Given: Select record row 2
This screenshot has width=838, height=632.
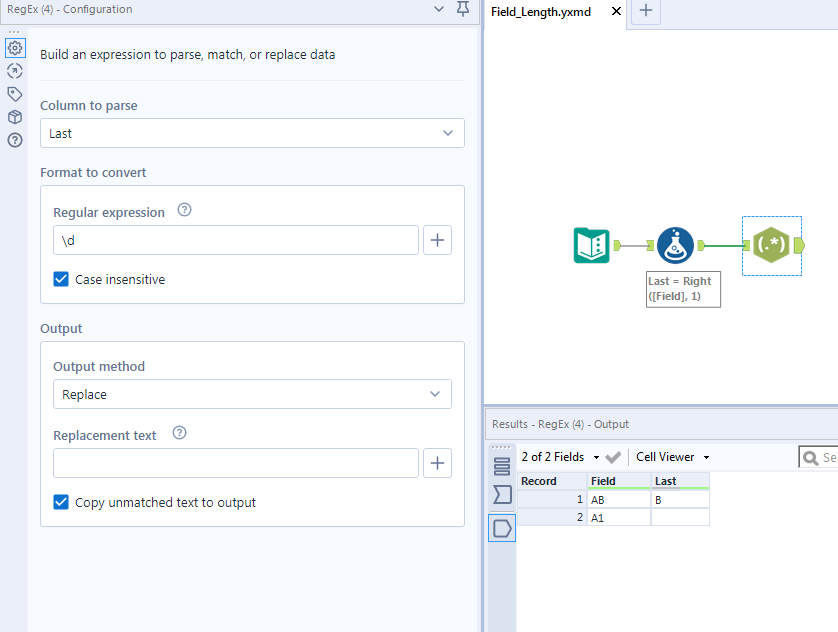Looking at the screenshot, I should [x=552, y=517].
